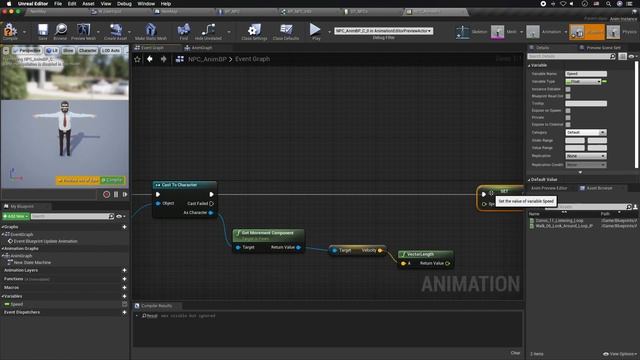The height and width of the screenshot is (360, 640).
Task: Click the Variable Type array color pill
Action: point(604,82)
